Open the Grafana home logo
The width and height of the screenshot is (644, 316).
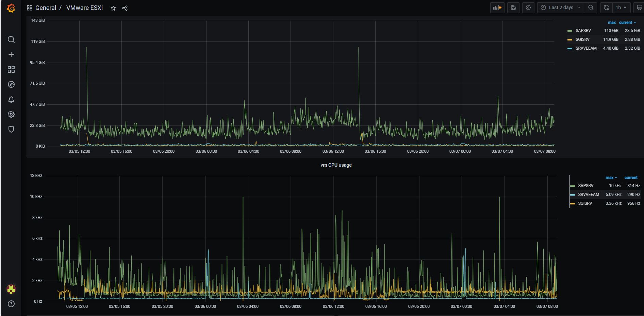tap(11, 8)
